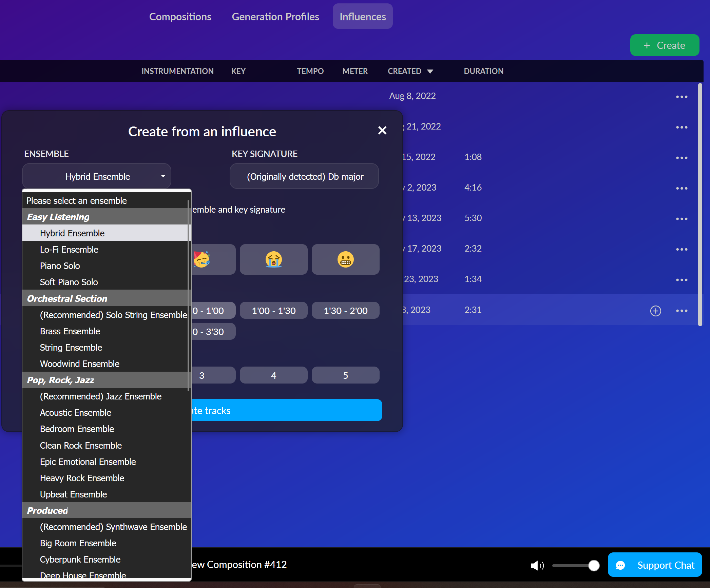Viewport: 710px width, 588px height.
Task: Open the Hybrid Ensemble dropdown
Action: (x=97, y=176)
